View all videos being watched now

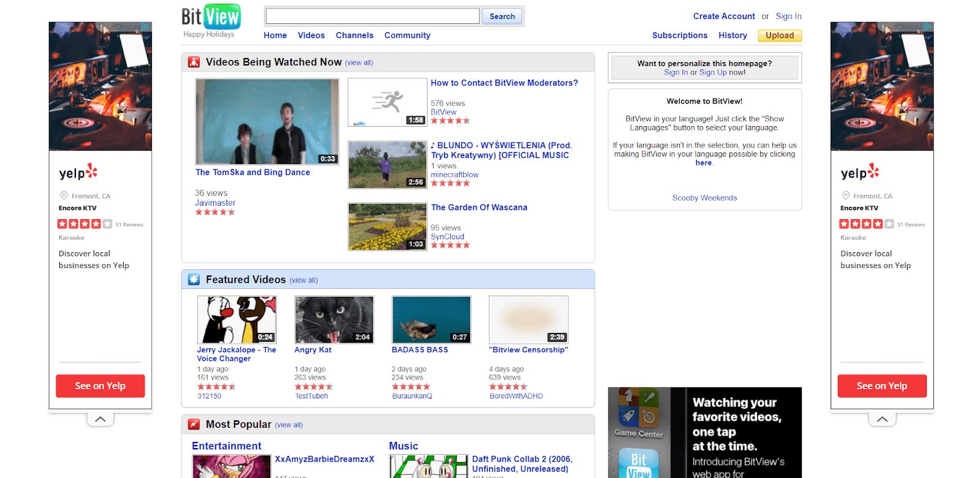coord(359,62)
